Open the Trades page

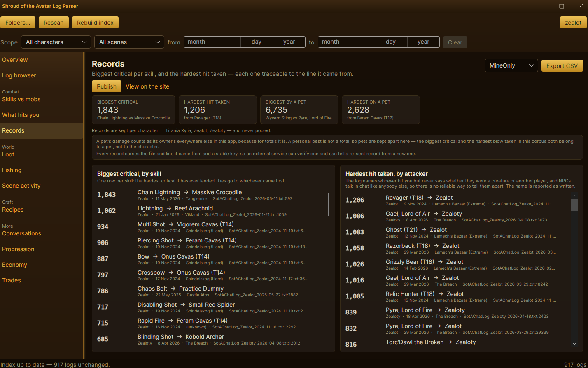tap(41, 280)
